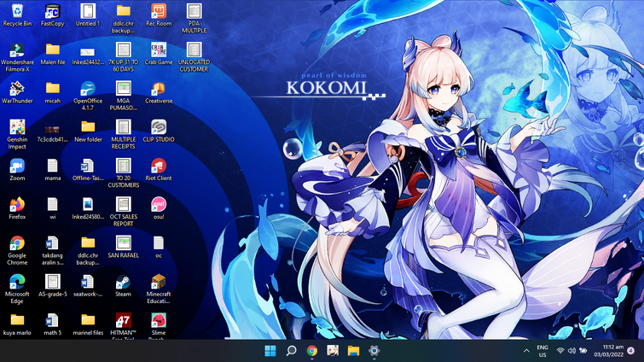644x362 pixels.
Task: Select the Malen file folder
Action: (x=53, y=54)
